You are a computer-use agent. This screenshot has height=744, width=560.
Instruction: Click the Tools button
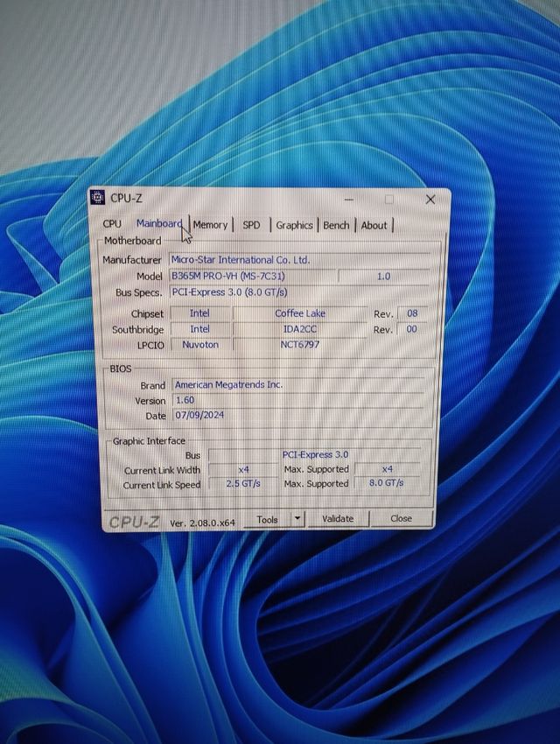click(268, 519)
